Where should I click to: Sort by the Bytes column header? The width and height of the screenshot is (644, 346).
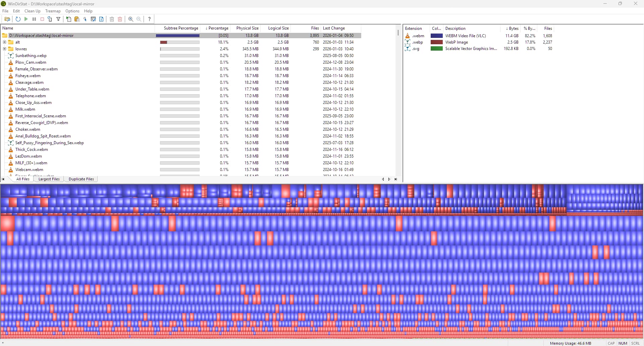512,28
